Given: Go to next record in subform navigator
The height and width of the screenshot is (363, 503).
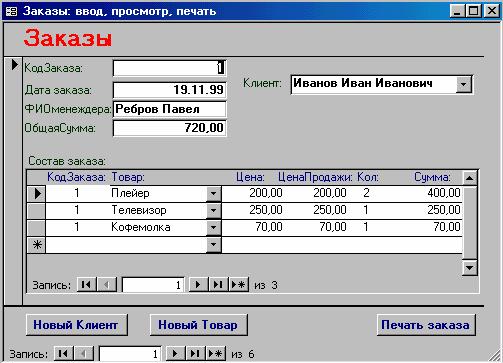Looking at the screenshot, I should pyautogui.click(x=198, y=285).
